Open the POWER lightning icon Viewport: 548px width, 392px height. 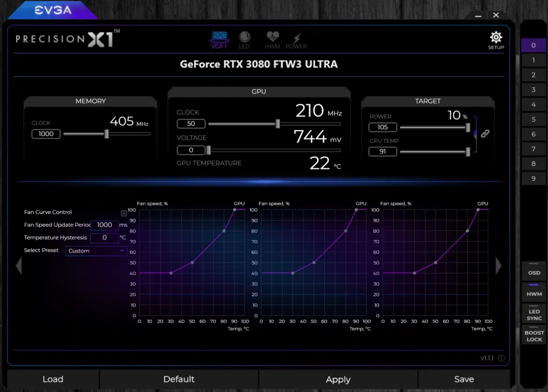[x=296, y=41]
